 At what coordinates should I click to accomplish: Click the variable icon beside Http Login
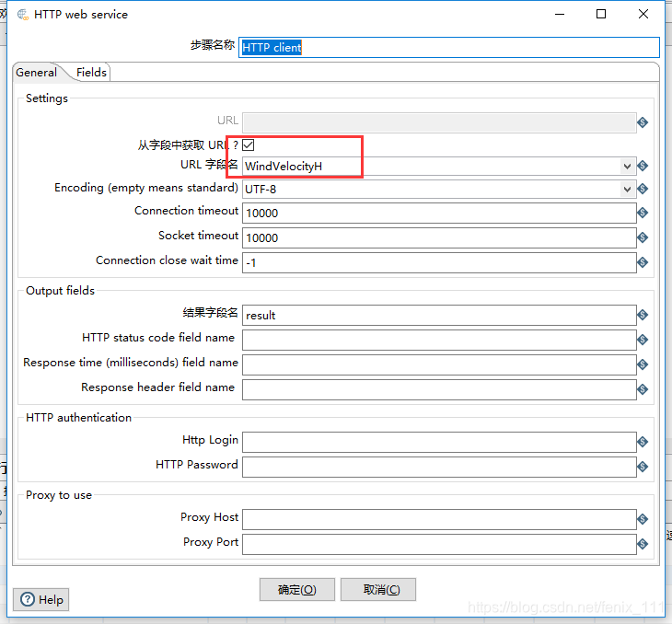point(643,442)
